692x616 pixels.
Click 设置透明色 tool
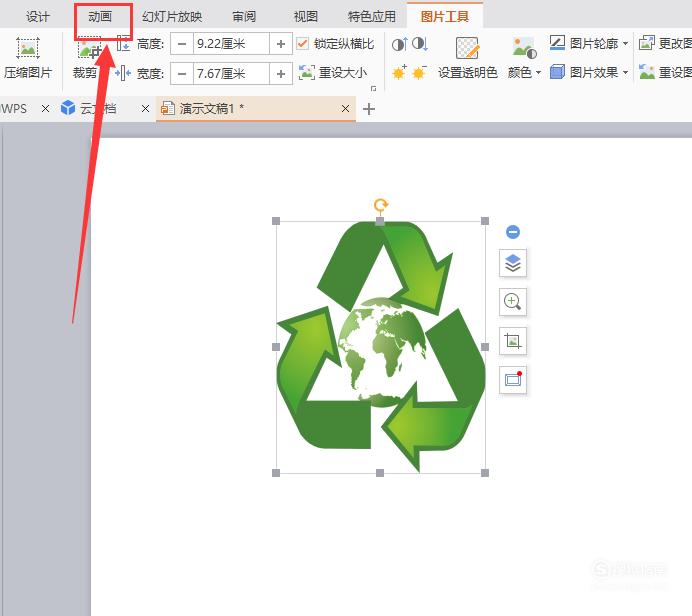467,59
